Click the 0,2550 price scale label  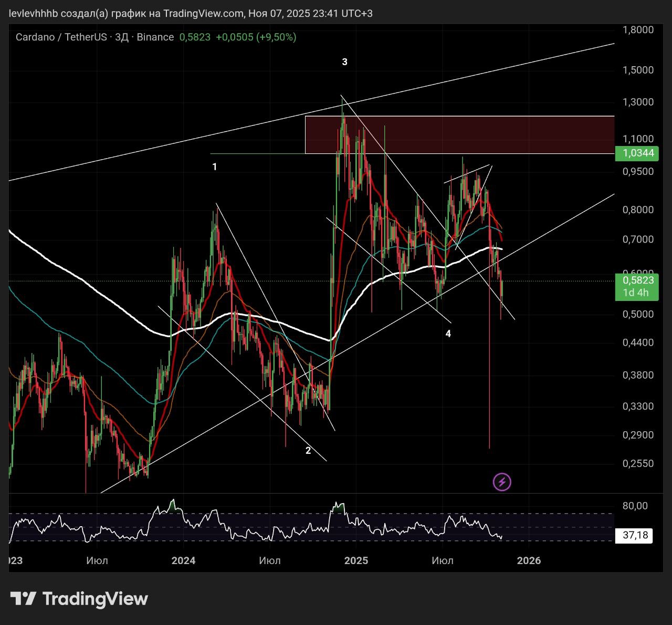[638, 464]
